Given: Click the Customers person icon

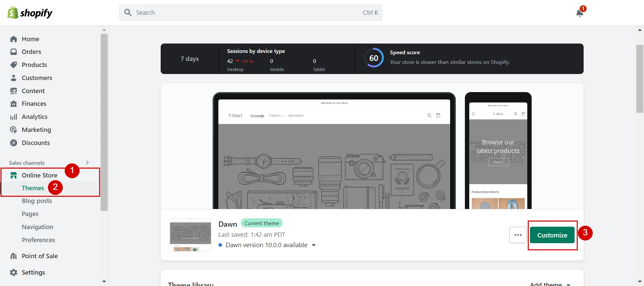Looking at the screenshot, I should [x=13, y=78].
